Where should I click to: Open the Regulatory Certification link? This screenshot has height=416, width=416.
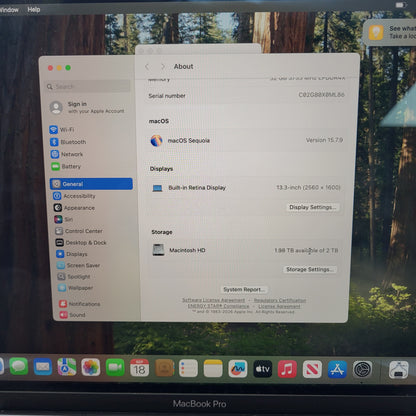280,300
